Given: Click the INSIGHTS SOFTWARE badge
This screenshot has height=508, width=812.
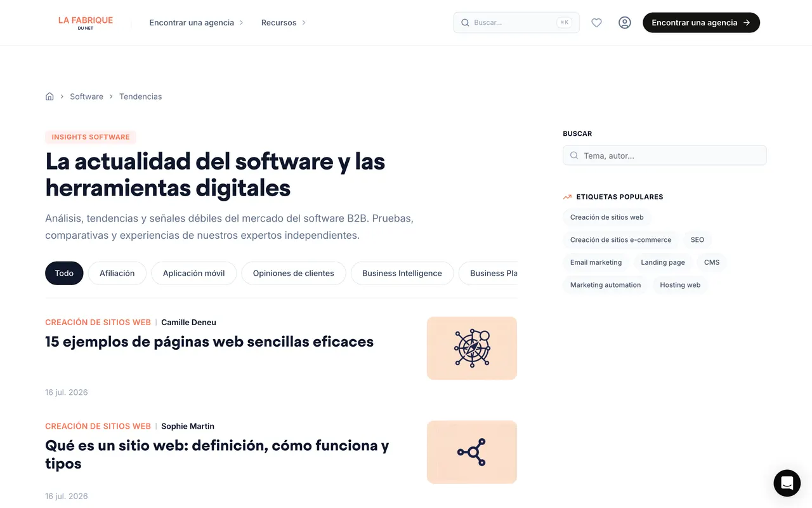Looking at the screenshot, I should pyautogui.click(x=91, y=137).
